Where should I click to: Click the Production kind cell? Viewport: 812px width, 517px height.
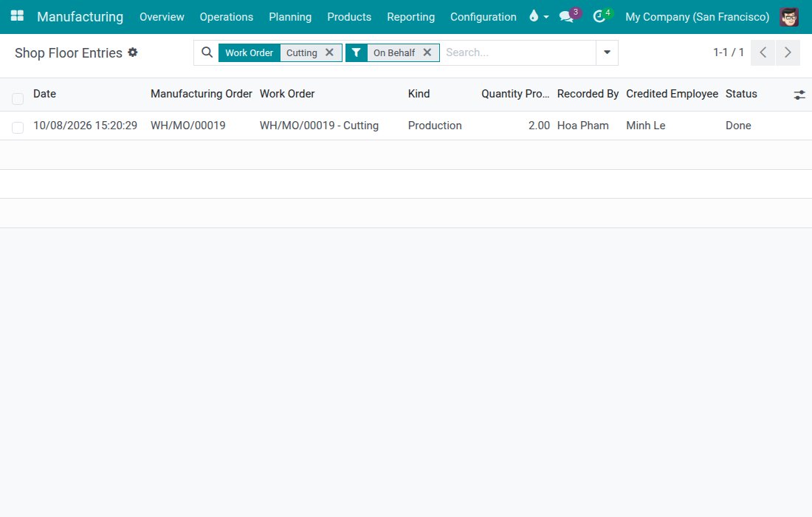click(x=435, y=126)
